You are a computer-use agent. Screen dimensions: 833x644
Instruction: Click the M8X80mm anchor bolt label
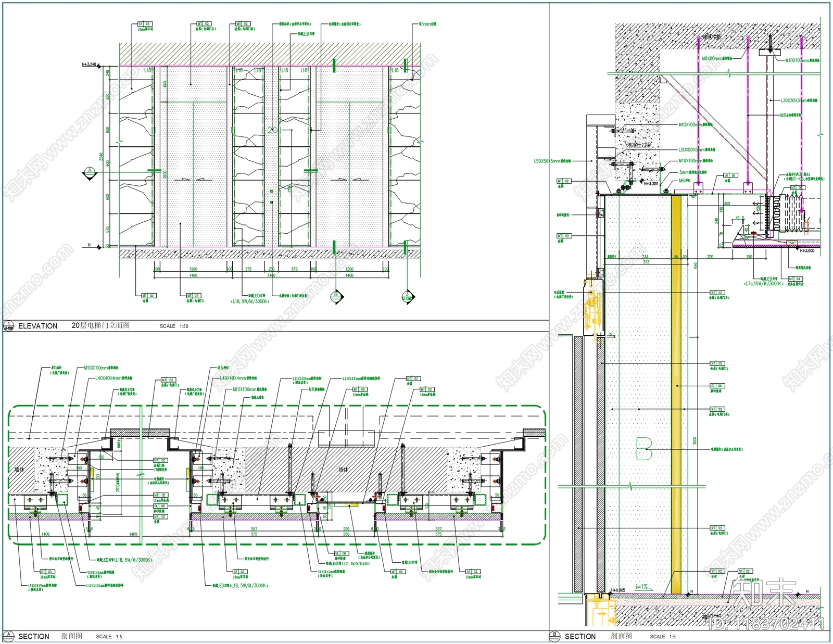(716, 59)
